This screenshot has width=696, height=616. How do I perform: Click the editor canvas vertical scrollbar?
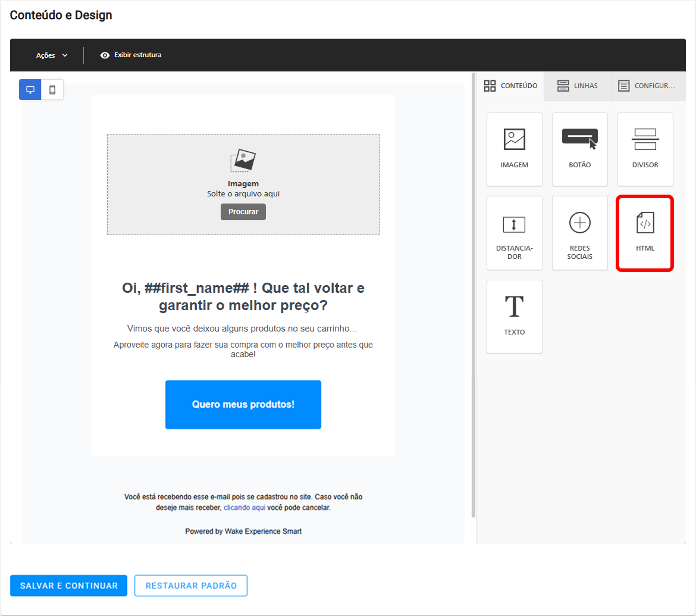click(x=473, y=295)
